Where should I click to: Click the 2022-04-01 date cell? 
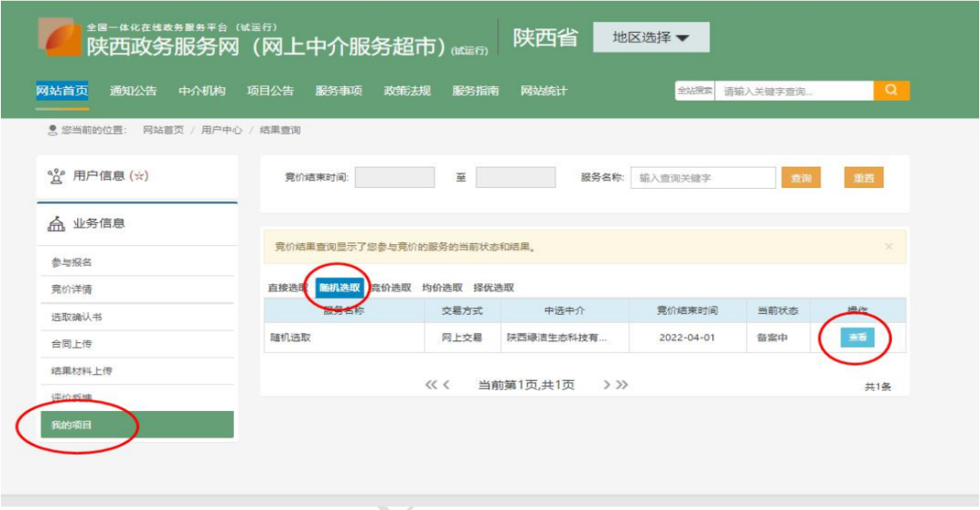[x=688, y=338]
